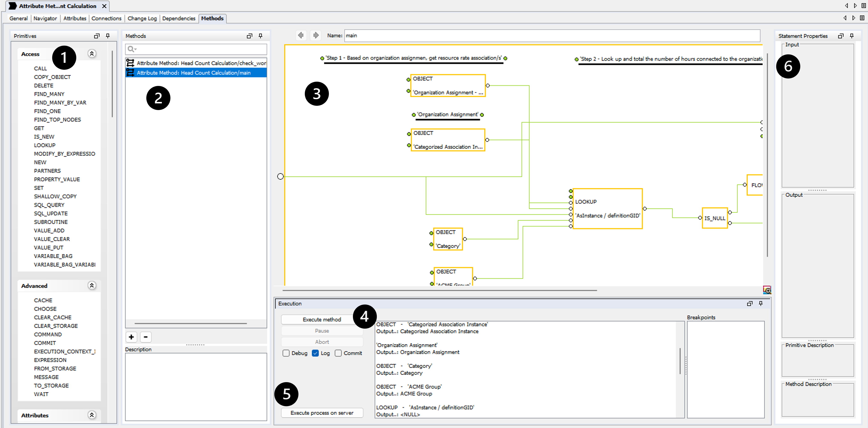Screen dimensions: 868x428
Task: Collapse the Advanced primitives section
Action: coord(92,285)
